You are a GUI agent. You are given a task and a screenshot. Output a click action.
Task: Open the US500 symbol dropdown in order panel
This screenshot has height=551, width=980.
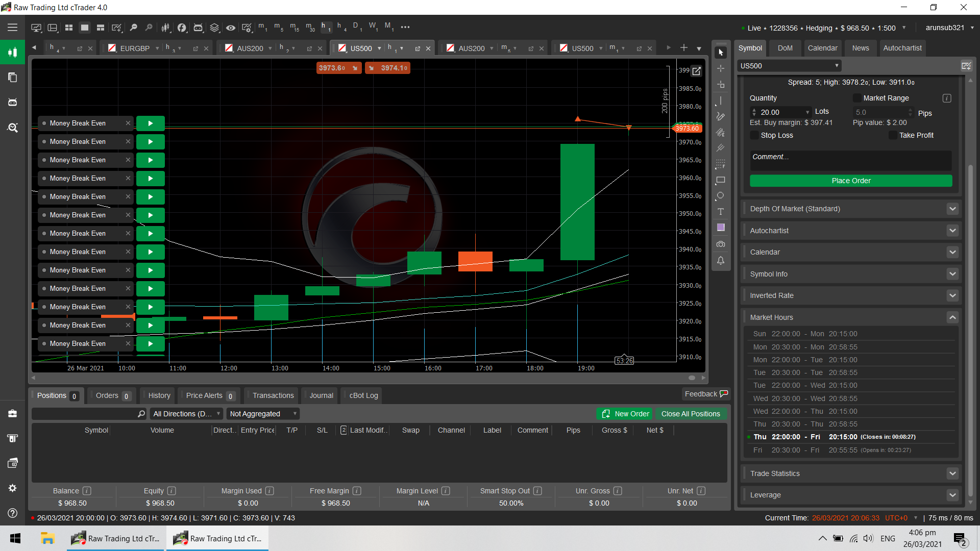point(789,66)
